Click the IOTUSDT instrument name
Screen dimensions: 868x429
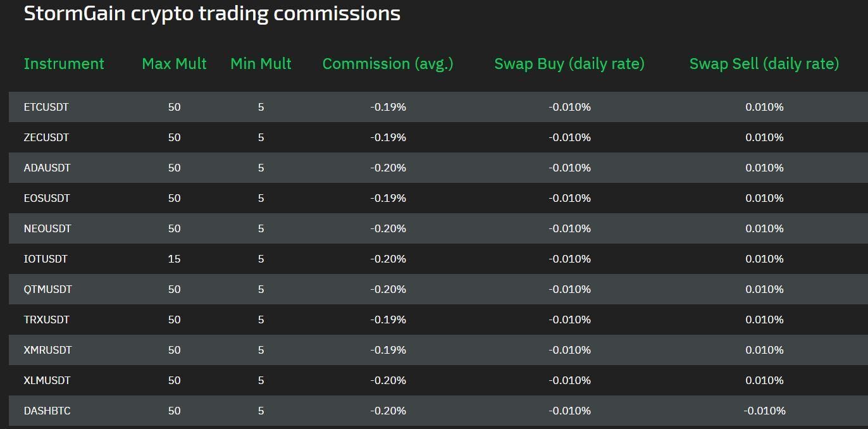46,259
